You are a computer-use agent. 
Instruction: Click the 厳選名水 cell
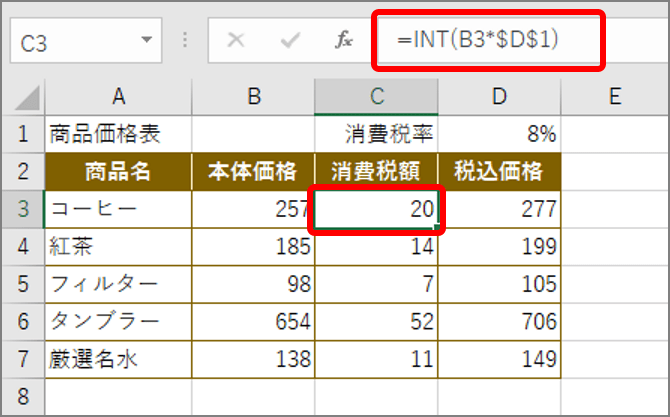(x=118, y=359)
